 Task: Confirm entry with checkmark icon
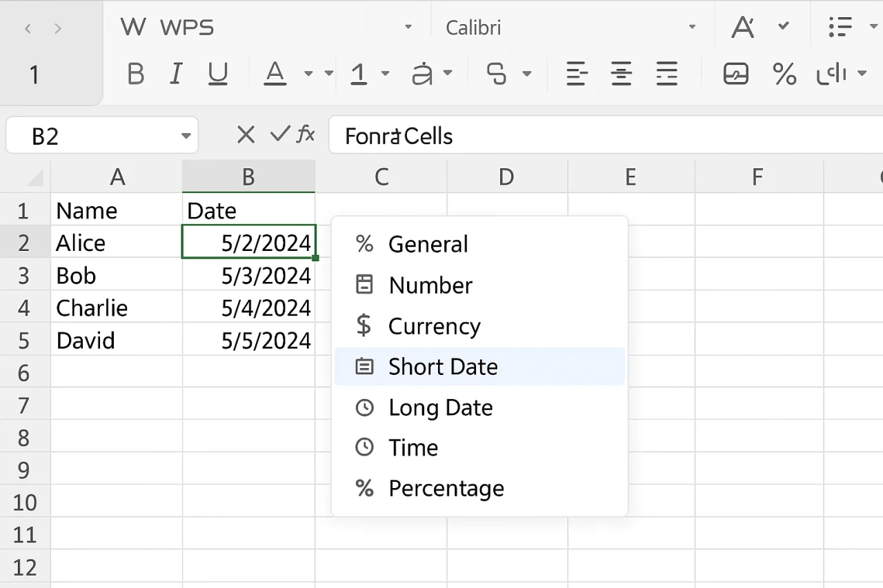(279, 134)
